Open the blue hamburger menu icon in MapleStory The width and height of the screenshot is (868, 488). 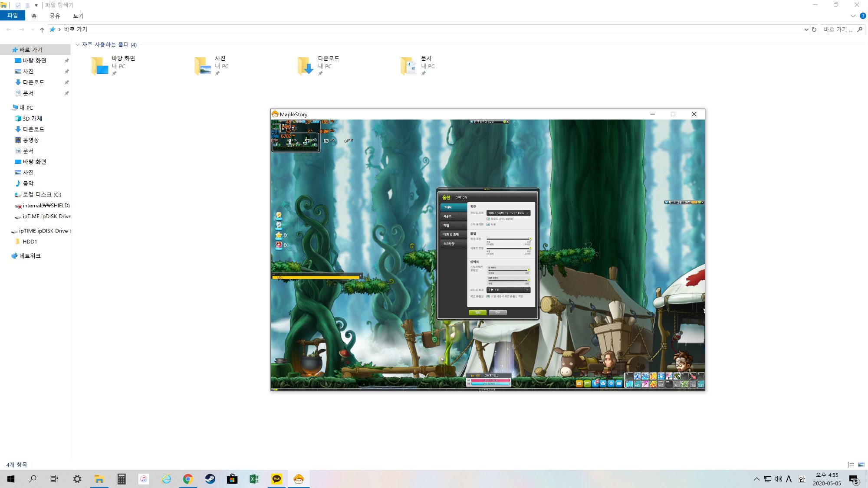[x=619, y=383]
